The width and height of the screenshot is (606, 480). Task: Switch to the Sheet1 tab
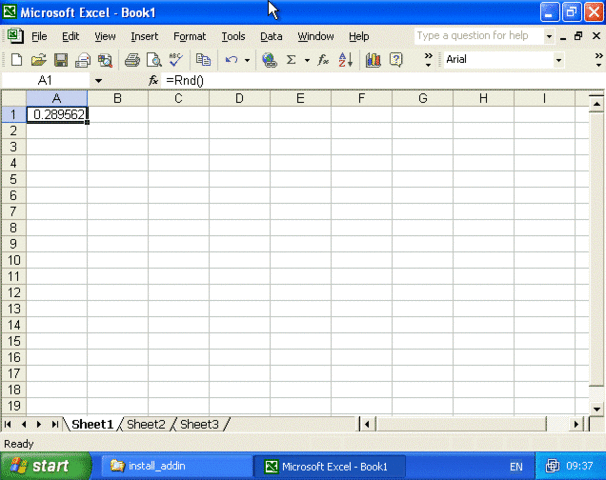[x=92, y=424]
